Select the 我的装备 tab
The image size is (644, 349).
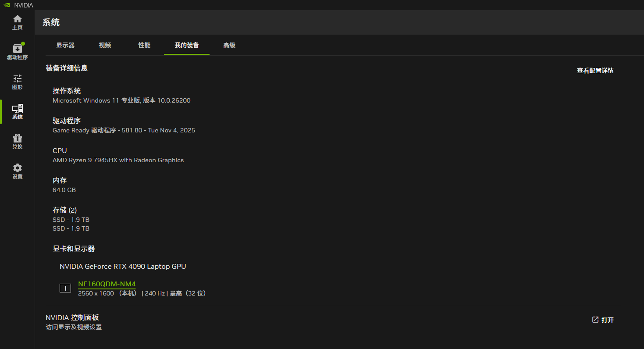(x=187, y=45)
